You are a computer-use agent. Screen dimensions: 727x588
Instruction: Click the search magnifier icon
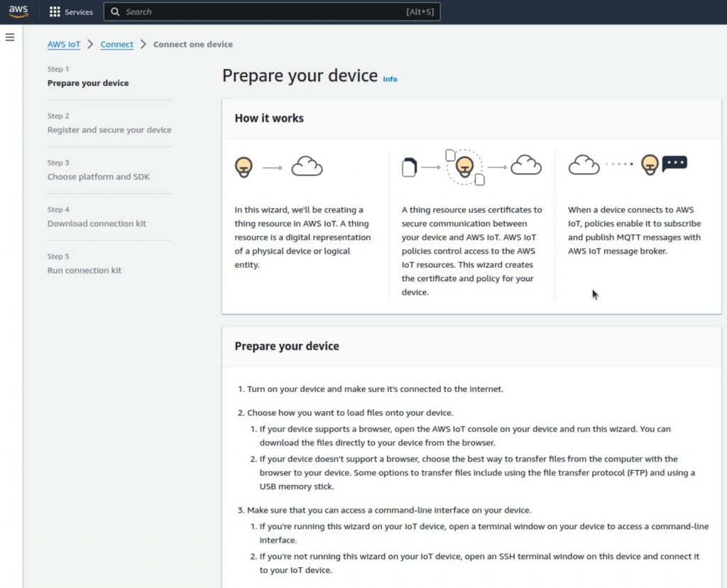tap(116, 12)
